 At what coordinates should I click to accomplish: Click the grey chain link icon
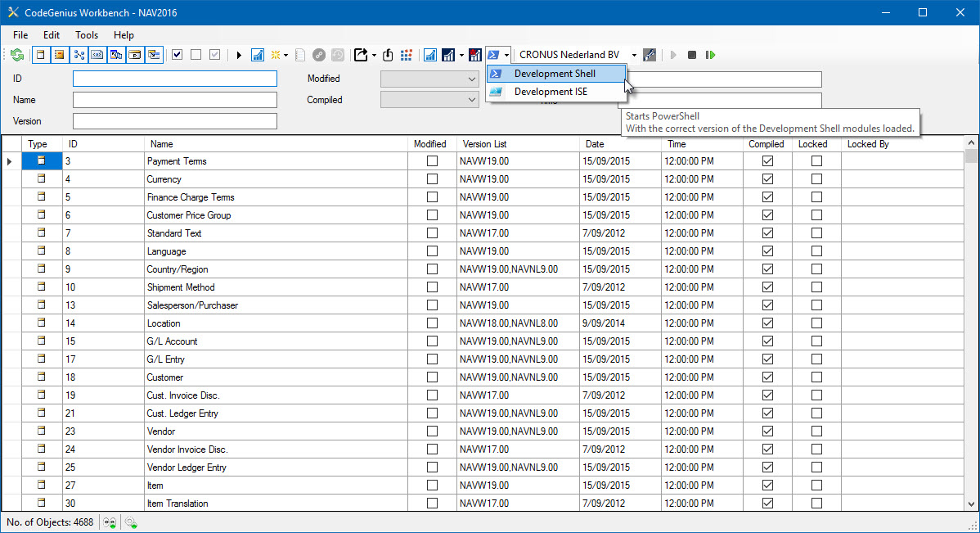[x=319, y=55]
